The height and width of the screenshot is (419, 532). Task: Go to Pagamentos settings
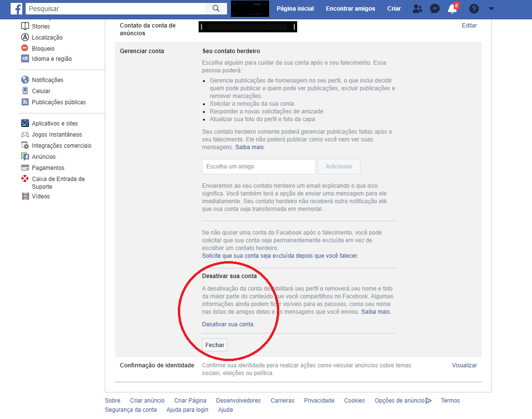pos(48,168)
